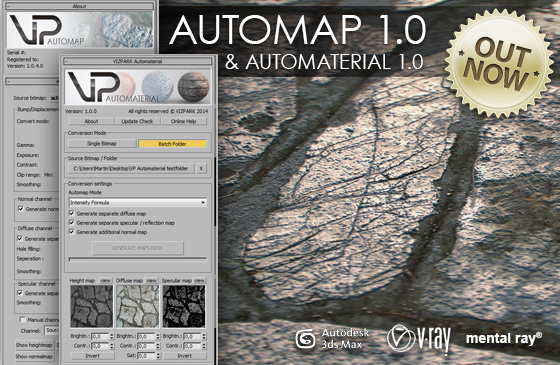Click the conversion progress bar
Viewport: 560px width, 365px height.
click(x=138, y=259)
